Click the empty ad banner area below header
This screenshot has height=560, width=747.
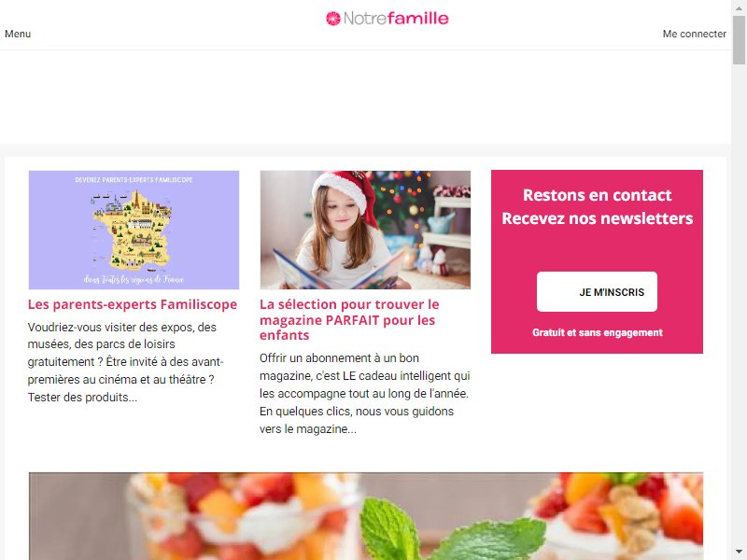pyautogui.click(x=365, y=97)
